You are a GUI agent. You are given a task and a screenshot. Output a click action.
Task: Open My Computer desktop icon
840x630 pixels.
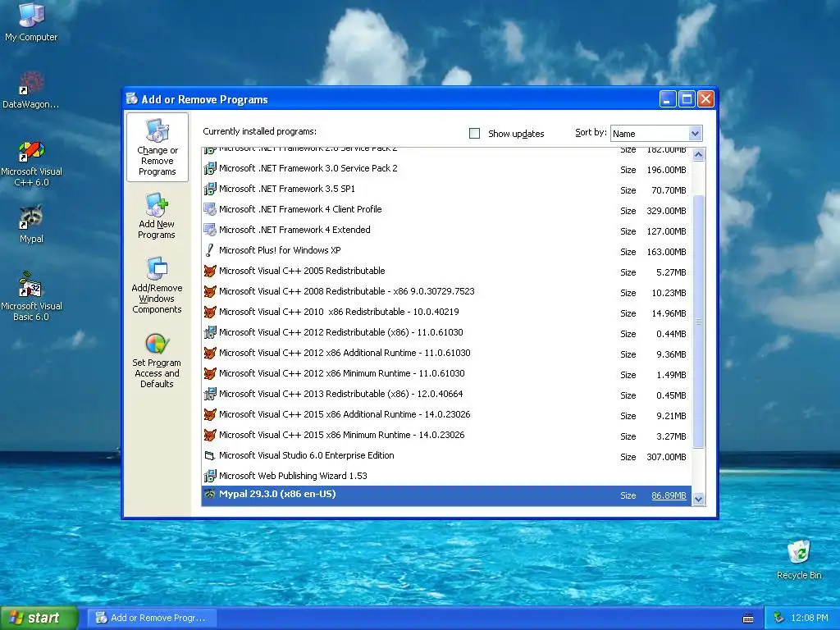31,21
